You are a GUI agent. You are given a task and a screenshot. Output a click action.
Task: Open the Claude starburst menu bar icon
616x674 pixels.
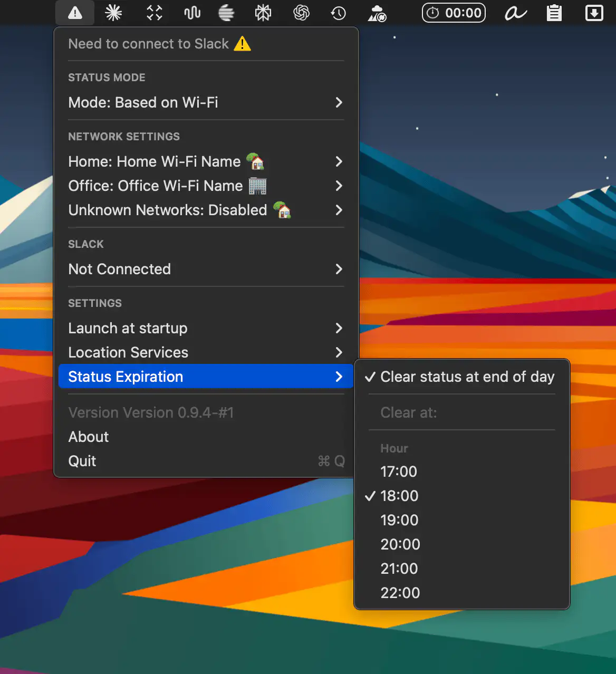(113, 13)
